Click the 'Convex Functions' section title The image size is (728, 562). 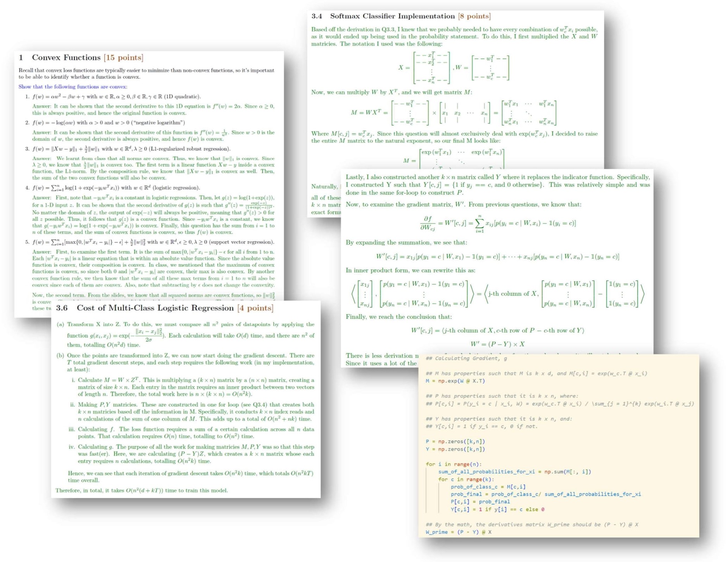pos(66,57)
